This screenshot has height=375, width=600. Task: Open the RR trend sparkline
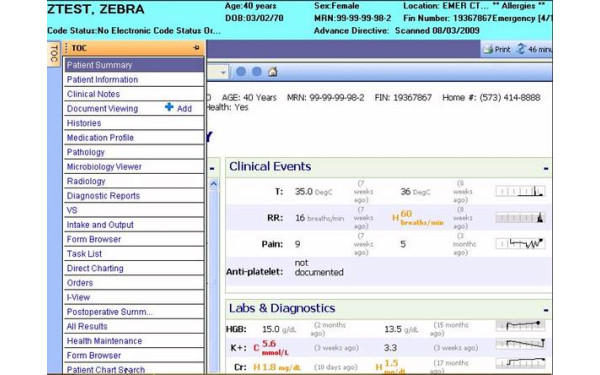tap(520, 218)
